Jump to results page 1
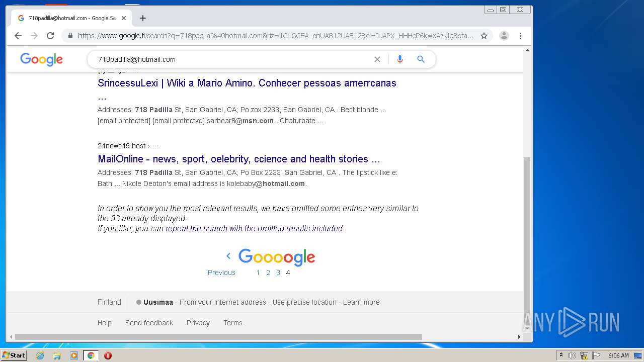Viewport: 644px width, 362px height. tap(258, 273)
